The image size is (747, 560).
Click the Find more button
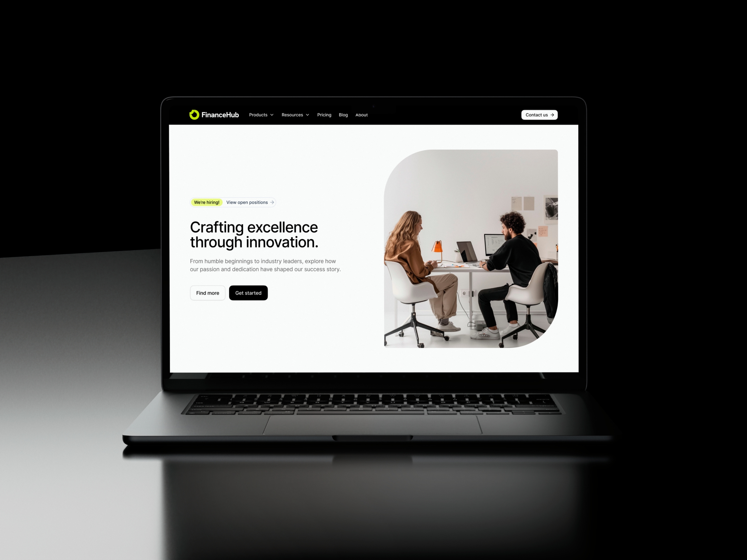coord(208,292)
